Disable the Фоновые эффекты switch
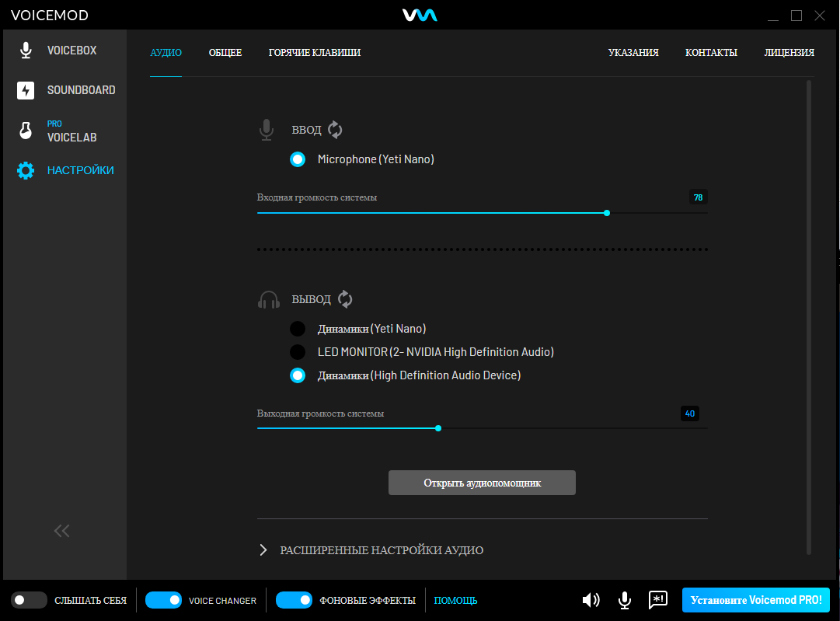Image resolution: width=840 pixels, height=621 pixels. [x=294, y=600]
